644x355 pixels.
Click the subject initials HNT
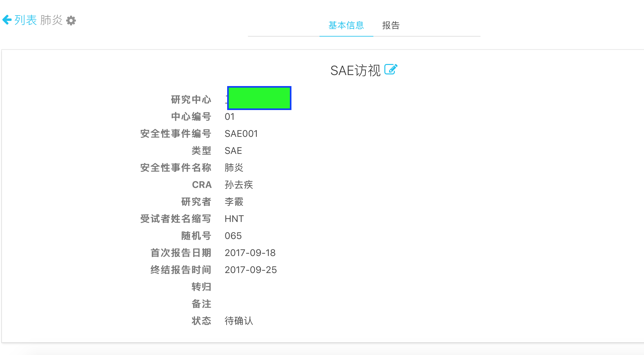234,219
